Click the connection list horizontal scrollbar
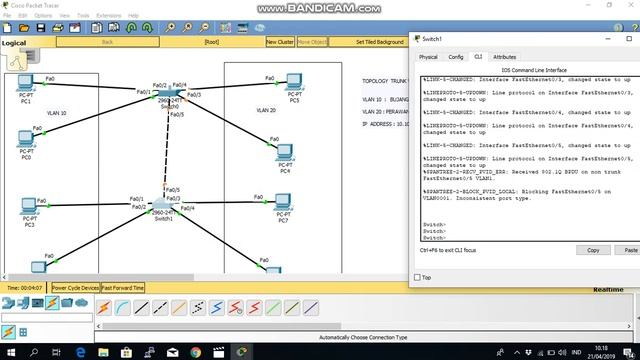 pyautogui.click(x=221, y=326)
